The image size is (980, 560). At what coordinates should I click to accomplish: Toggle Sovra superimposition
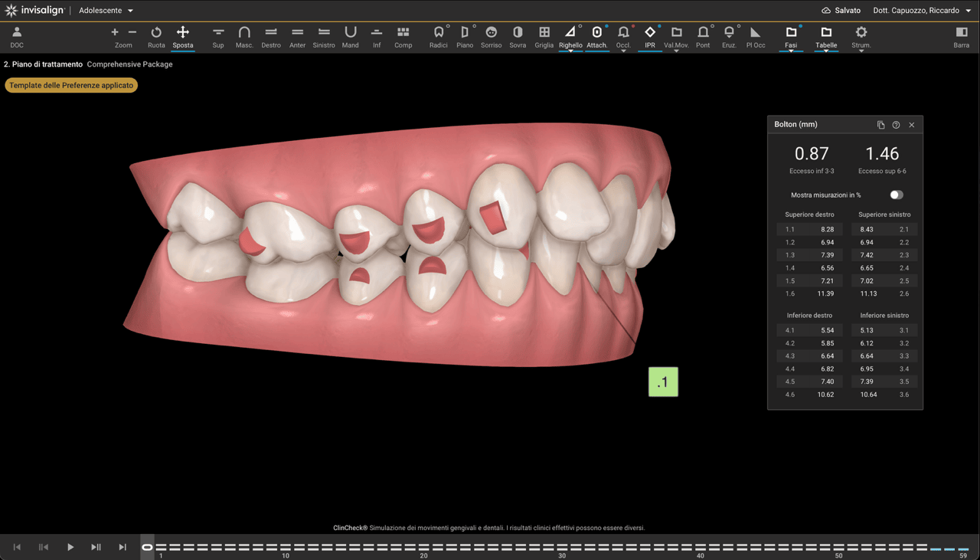click(x=518, y=37)
